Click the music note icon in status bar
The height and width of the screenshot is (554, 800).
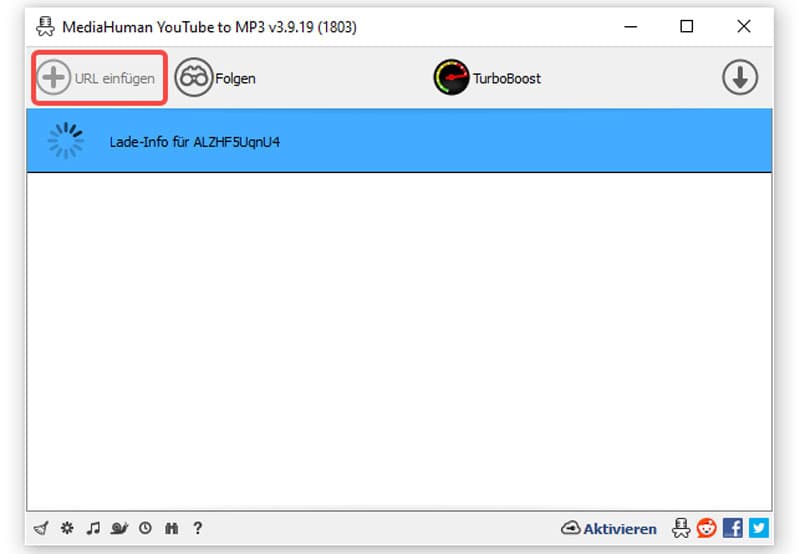[93, 528]
